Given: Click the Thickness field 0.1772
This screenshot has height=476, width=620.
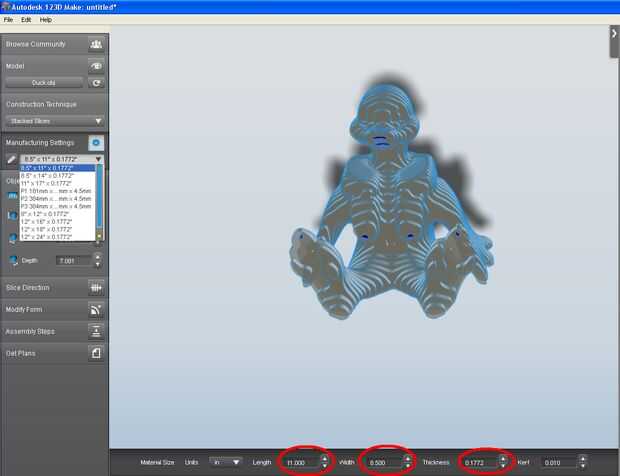Looking at the screenshot, I should 480,463.
